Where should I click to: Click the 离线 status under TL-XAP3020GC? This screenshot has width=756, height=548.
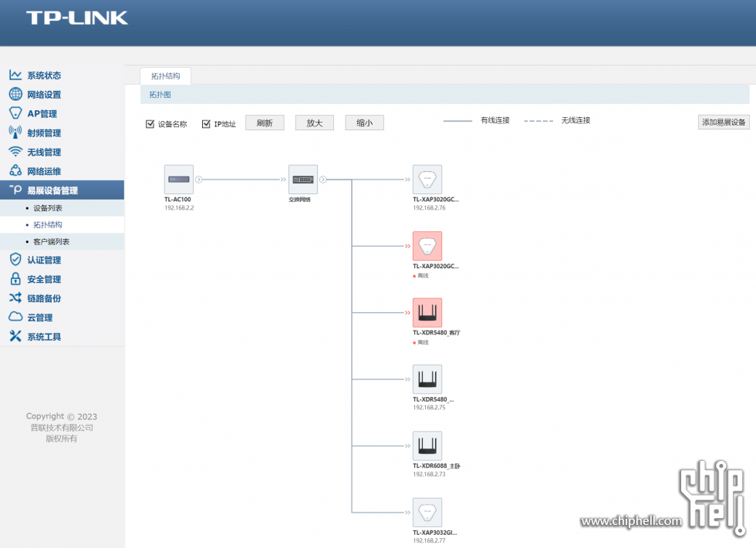click(423, 276)
